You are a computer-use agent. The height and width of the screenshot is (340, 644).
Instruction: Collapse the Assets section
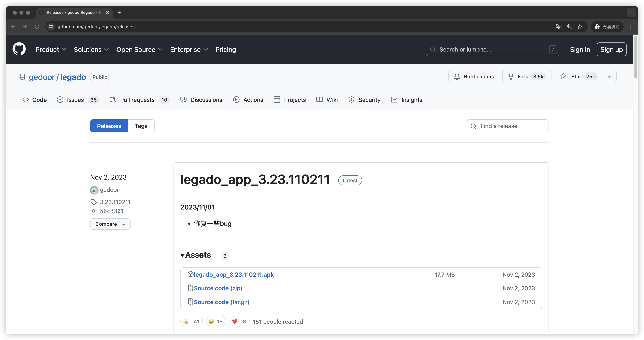[196, 255]
